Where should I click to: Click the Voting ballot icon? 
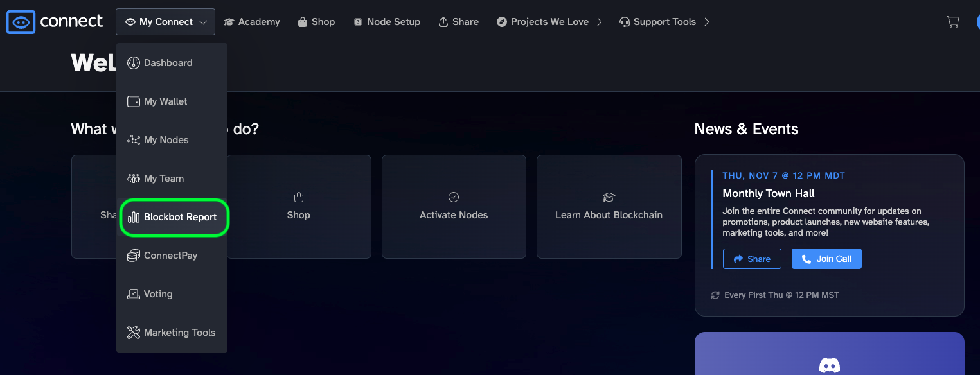pos(134,294)
